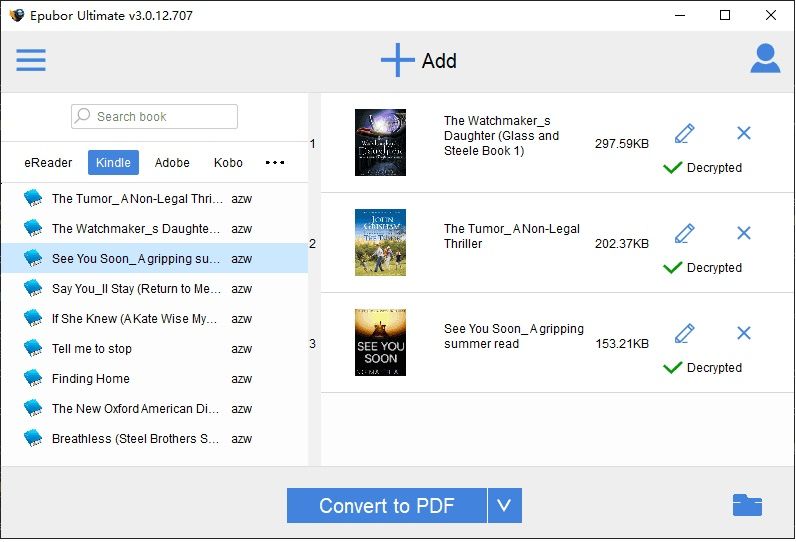This screenshot has width=796, height=542.
Task: Select The Watchmaker_s Daughter cover thumbnail
Action: click(x=380, y=143)
